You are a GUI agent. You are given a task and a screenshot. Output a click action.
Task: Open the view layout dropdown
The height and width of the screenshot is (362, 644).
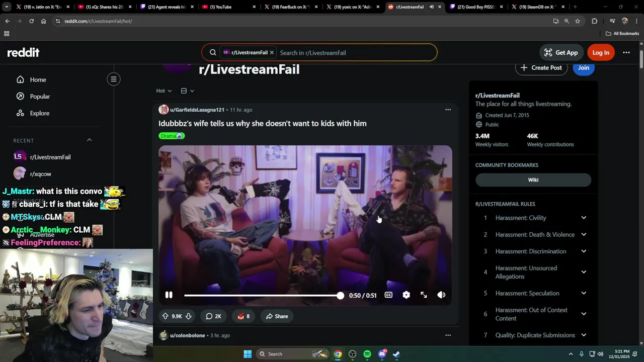point(187,91)
